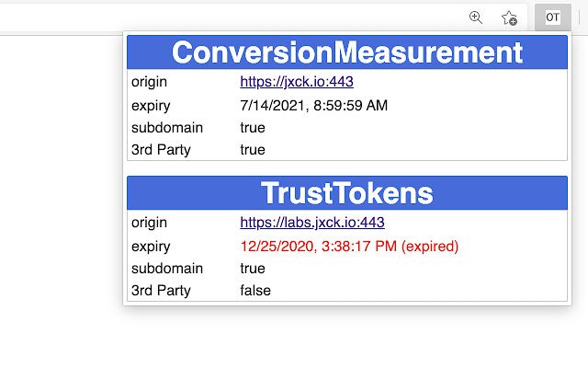588x368 pixels.
Task: Click the subdomain label under ConversionMeasurement
Action: pos(167,128)
